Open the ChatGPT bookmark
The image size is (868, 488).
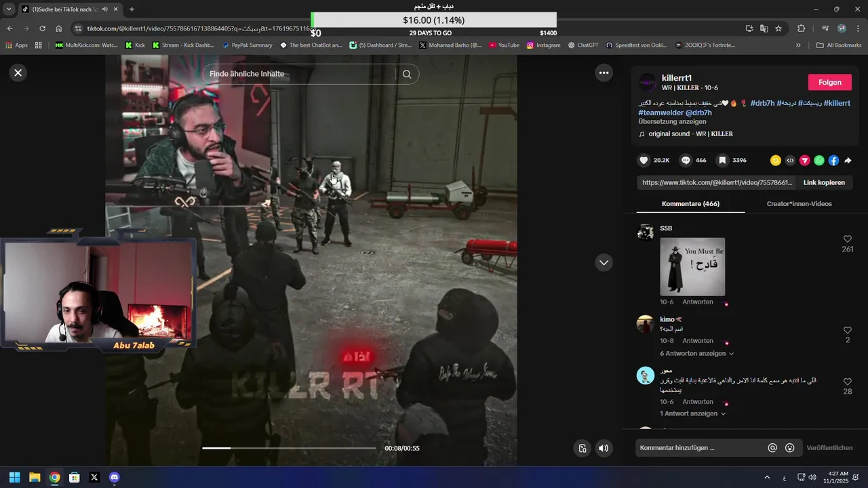tap(583, 45)
